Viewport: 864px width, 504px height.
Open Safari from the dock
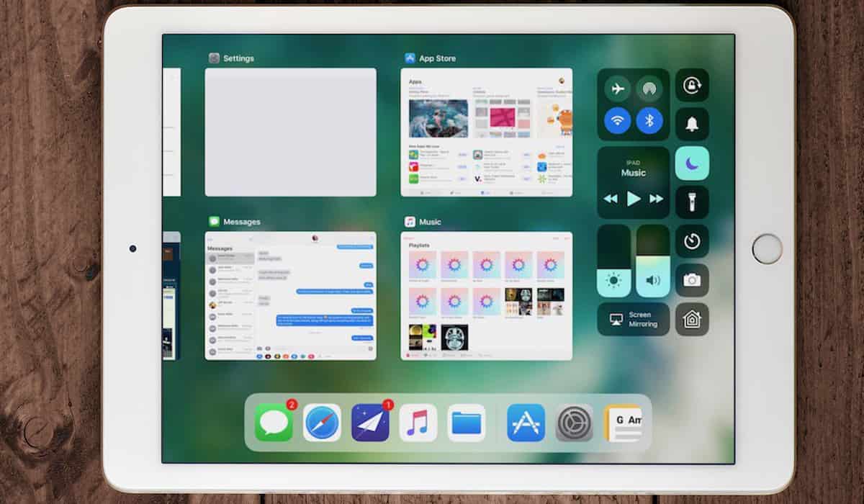(322, 423)
